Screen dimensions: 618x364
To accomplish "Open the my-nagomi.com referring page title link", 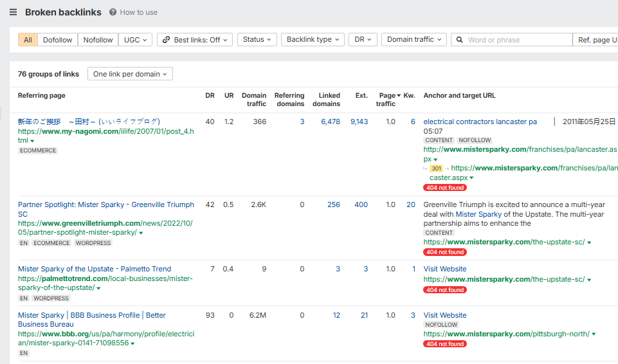I will click(89, 122).
